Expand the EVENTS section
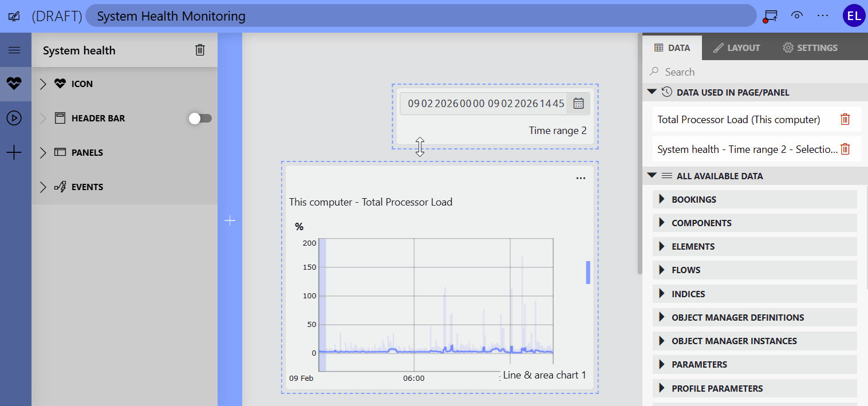 click(43, 187)
